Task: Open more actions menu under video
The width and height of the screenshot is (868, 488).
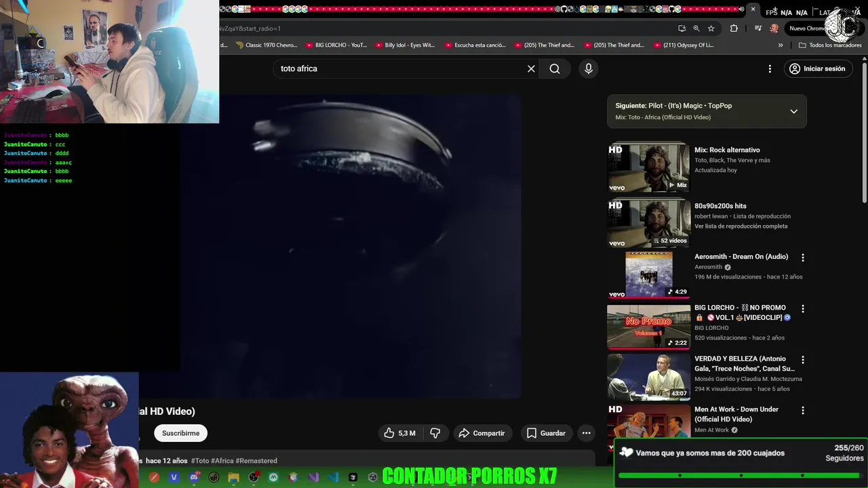Action: pyautogui.click(x=587, y=433)
